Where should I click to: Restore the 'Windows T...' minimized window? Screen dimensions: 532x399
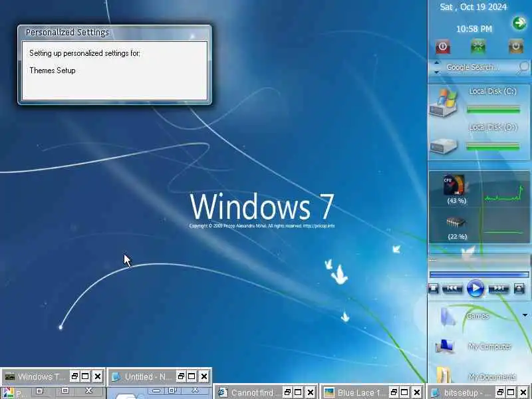[x=74, y=376]
